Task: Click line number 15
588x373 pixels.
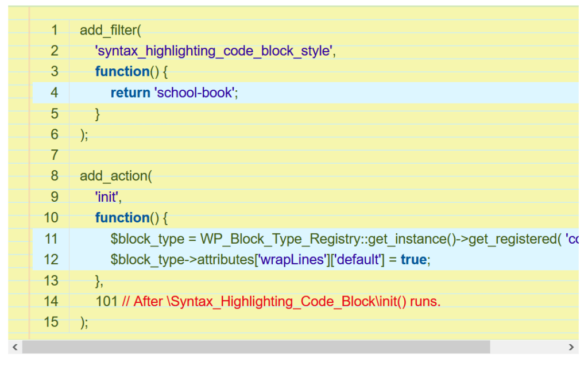Action: click(51, 322)
